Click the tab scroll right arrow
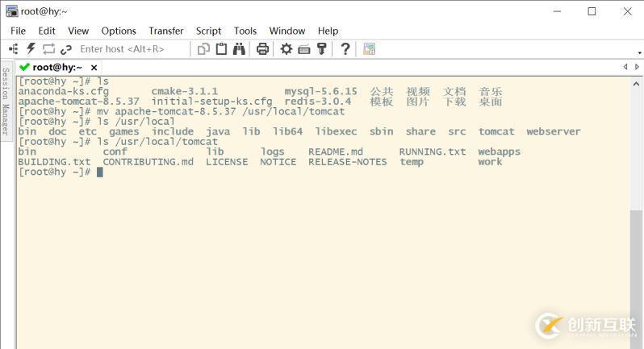 (637, 67)
